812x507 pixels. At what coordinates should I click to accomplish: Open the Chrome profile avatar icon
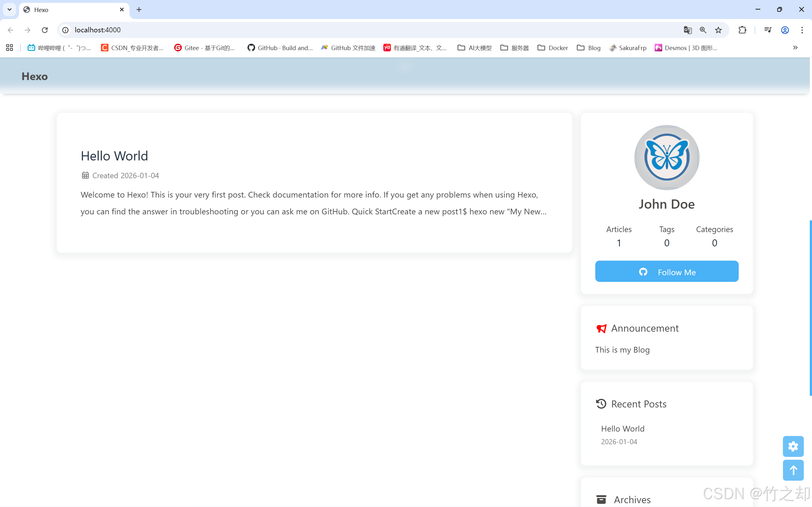pos(785,30)
